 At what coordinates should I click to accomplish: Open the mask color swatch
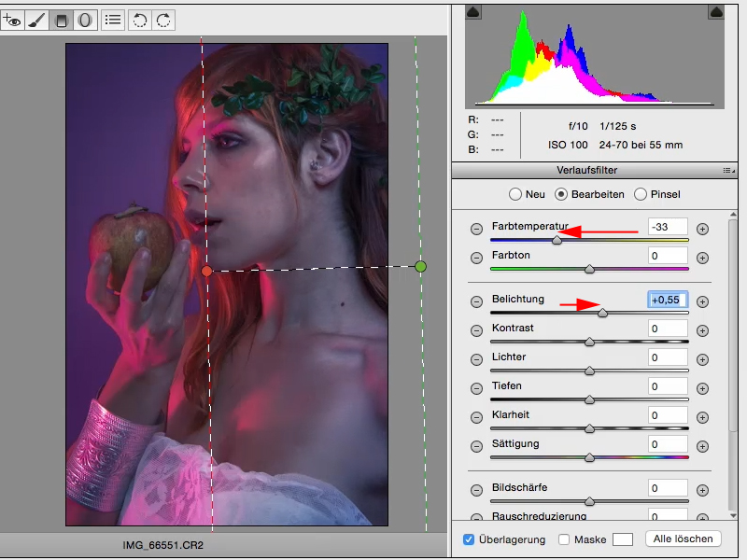coord(623,539)
